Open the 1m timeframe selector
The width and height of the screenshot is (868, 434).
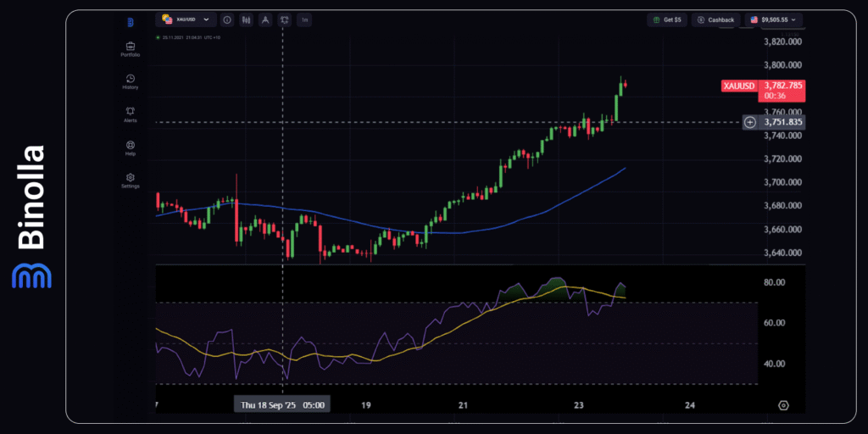[x=304, y=19]
